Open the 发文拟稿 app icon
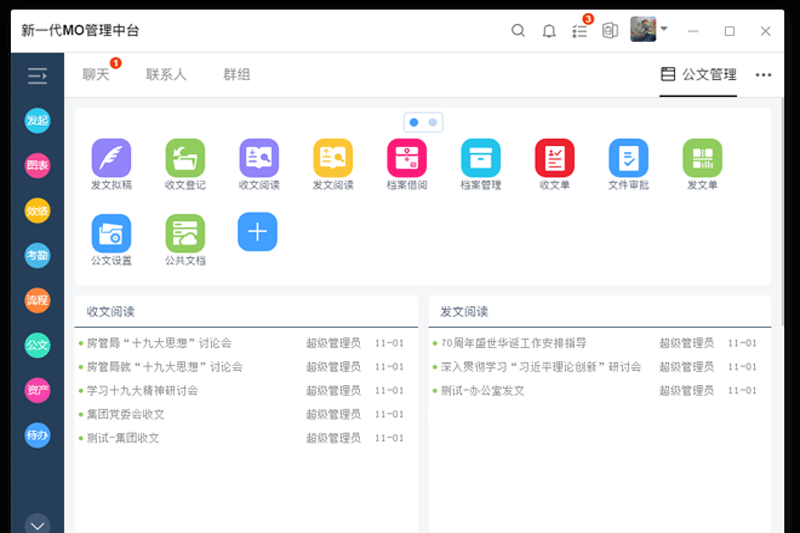The height and width of the screenshot is (533, 800). click(x=111, y=158)
